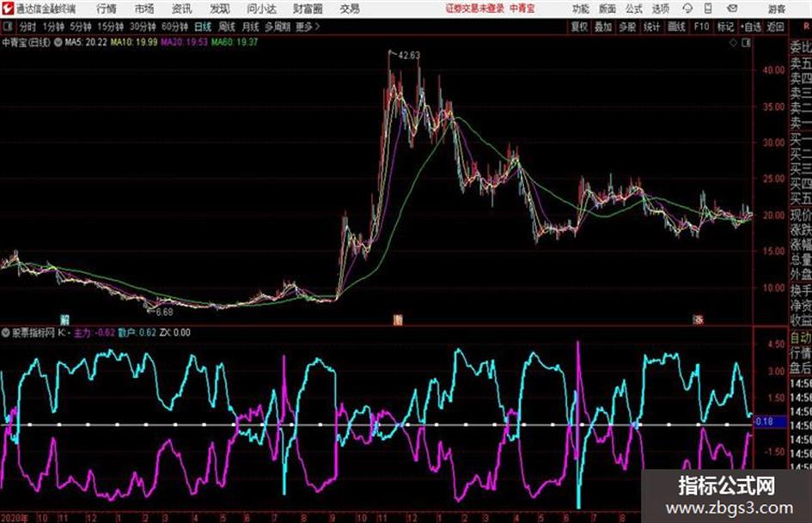Open the 多周期 multi-period view
The height and width of the screenshot is (523, 812).
click(x=278, y=27)
